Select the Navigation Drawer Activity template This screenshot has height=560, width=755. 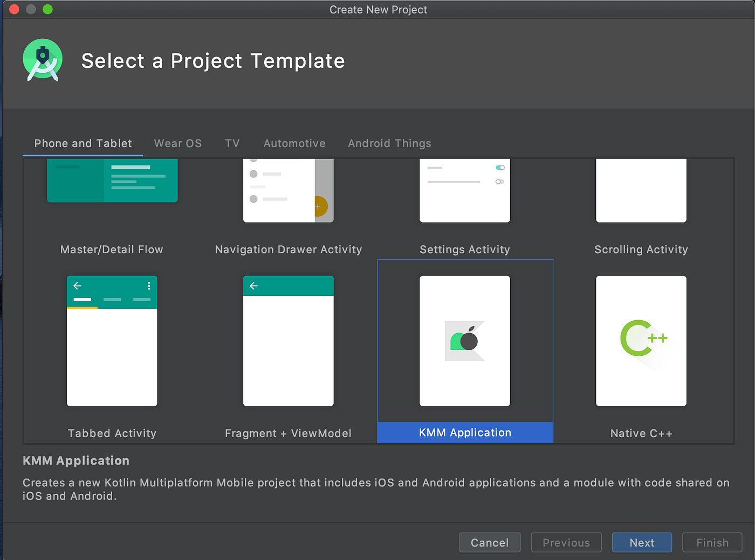288,190
